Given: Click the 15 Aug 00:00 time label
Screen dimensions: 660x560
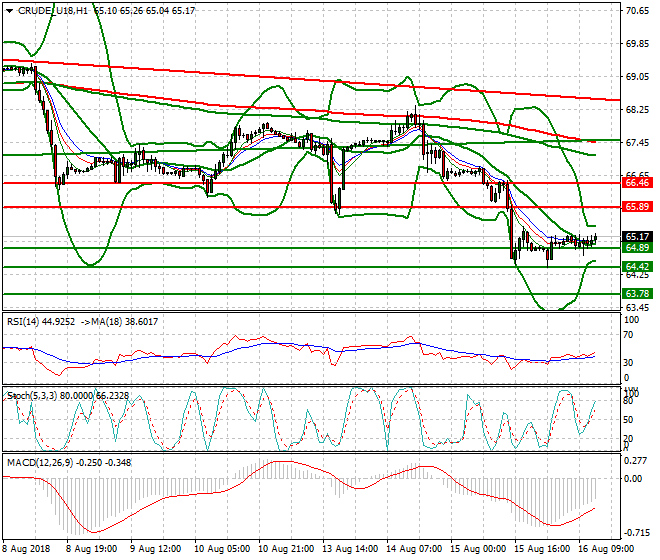Looking at the screenshot, I should (x=478, y=549).
